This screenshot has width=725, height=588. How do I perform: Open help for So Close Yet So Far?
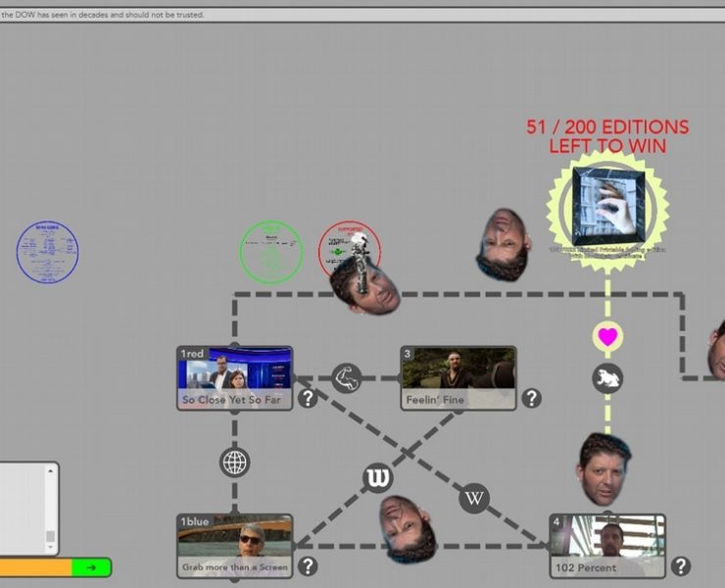point(308,398)
